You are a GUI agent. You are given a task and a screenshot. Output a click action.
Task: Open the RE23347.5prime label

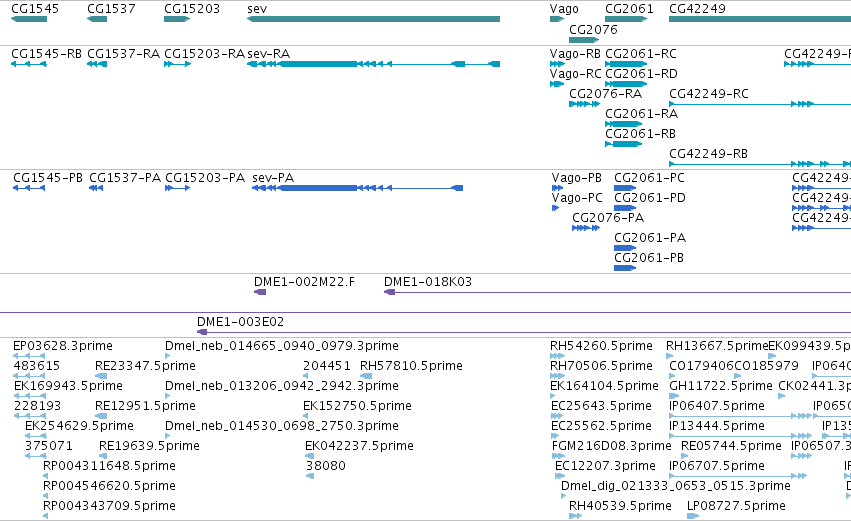coord(145,366)
